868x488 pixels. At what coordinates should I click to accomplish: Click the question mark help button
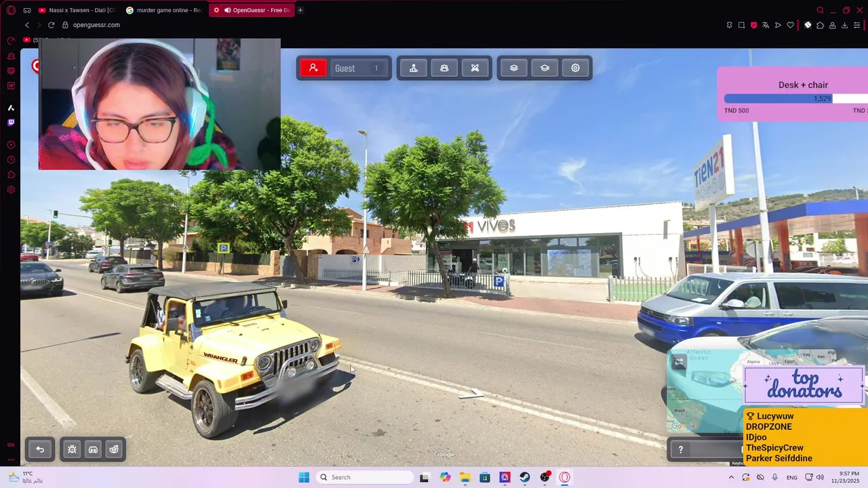tap(681, 449)
